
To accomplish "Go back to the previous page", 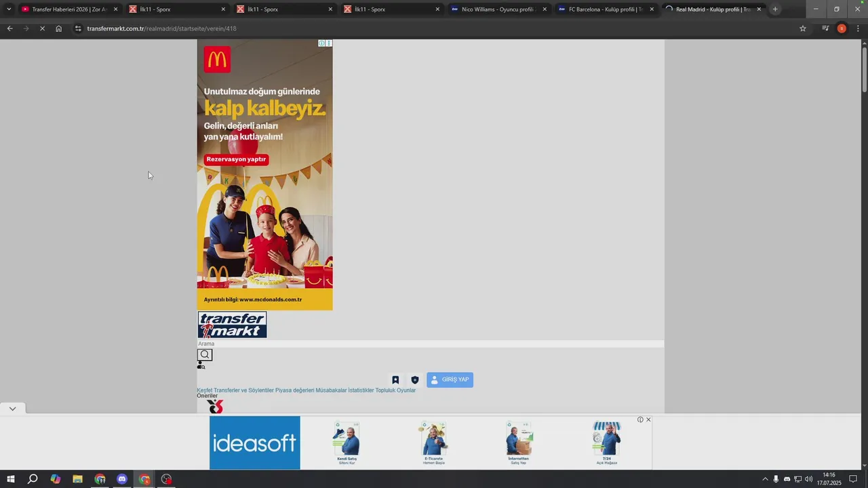I will [9, 28].
